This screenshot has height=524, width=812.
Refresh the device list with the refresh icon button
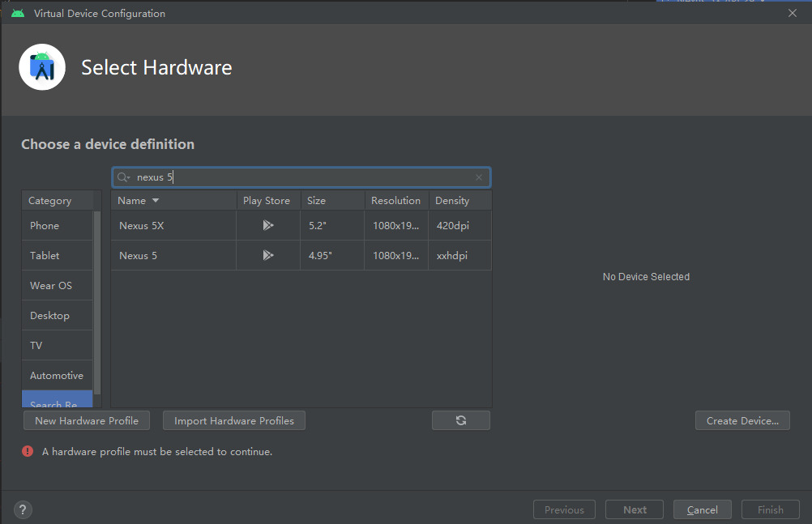click(461, 420)
